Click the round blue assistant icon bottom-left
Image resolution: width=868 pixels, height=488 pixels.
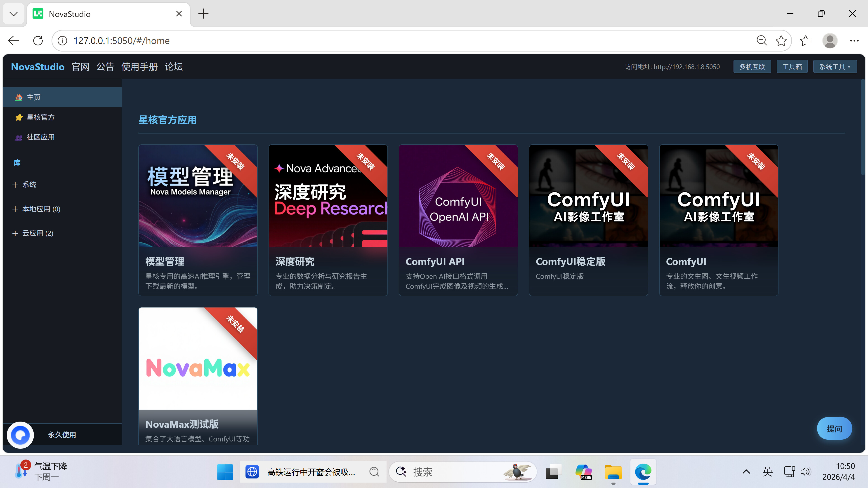(20, 435)
